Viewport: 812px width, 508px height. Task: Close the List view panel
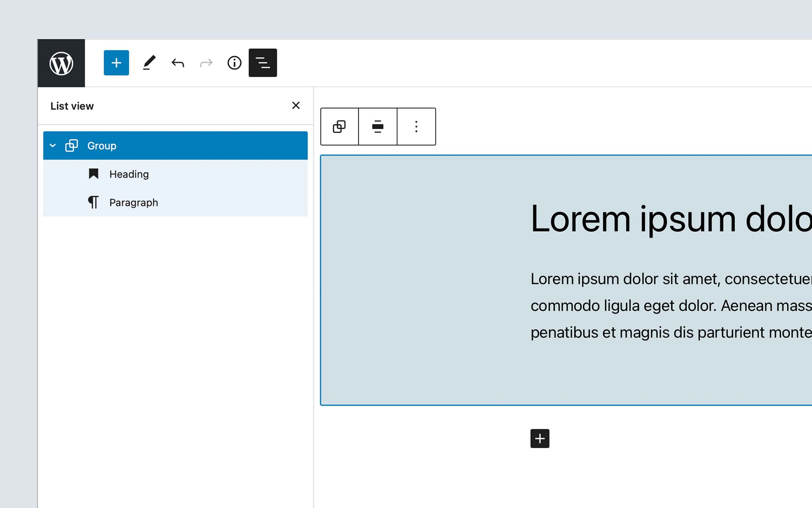pyautogui.click(x=296, y=105)
